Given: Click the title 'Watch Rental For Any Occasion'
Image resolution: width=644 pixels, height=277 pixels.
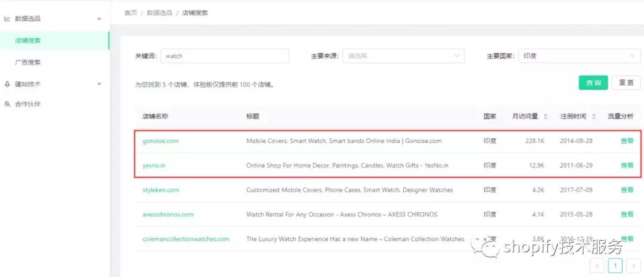Looking at the screenshot, I should pyautogui.click(x=342, y=214).
